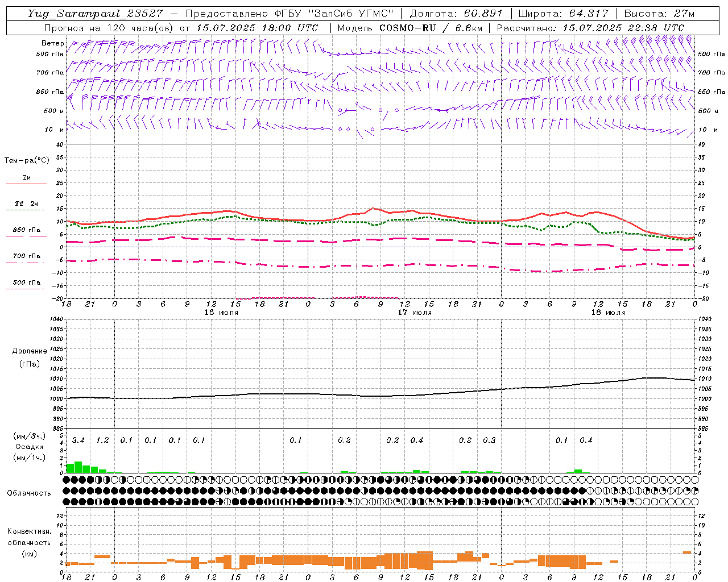Image resolution: width=728 pixels, height=582 pixels.
Task: Click the '10 м' wind level label on left
Action: point(55,130)
